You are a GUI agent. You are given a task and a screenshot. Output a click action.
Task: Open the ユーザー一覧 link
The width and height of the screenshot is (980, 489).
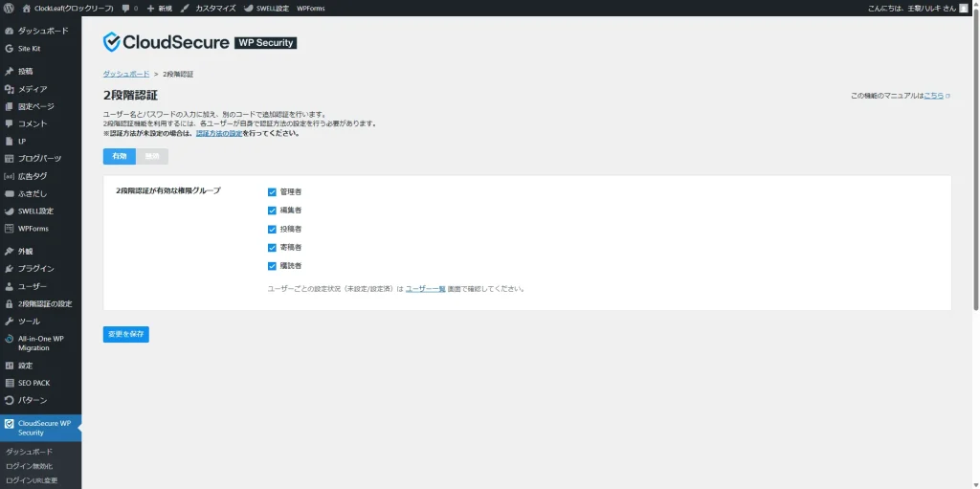coord(425,288)
